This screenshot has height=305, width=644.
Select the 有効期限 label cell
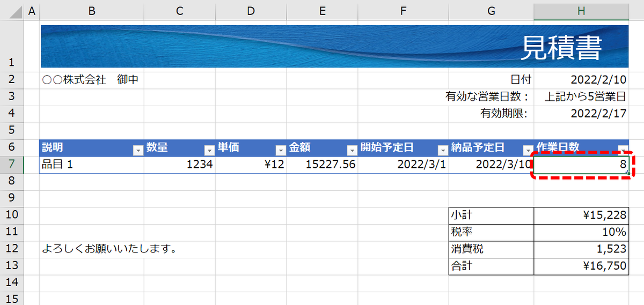492,114
